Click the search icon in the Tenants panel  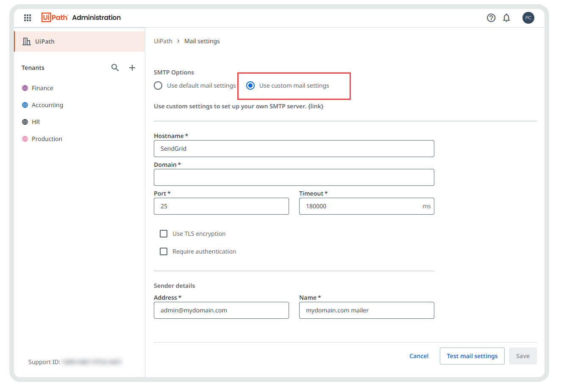click(x=115, y=67)
